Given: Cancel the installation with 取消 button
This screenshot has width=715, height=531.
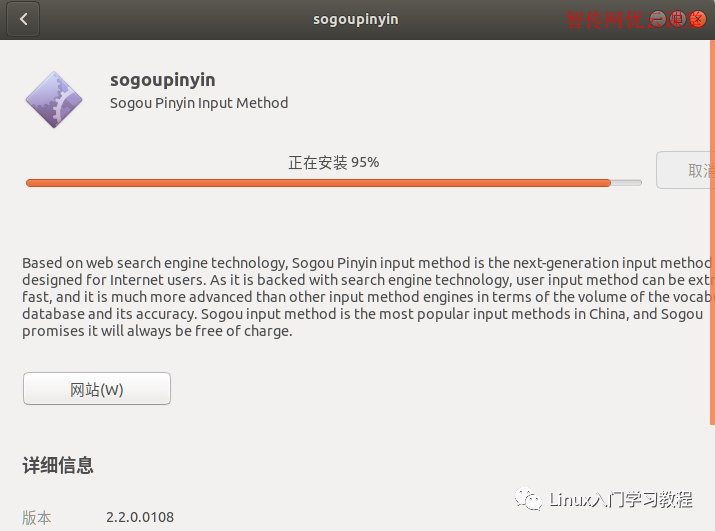Looking at the screenshot, I should pyautogui.click(x=685, y=170).
